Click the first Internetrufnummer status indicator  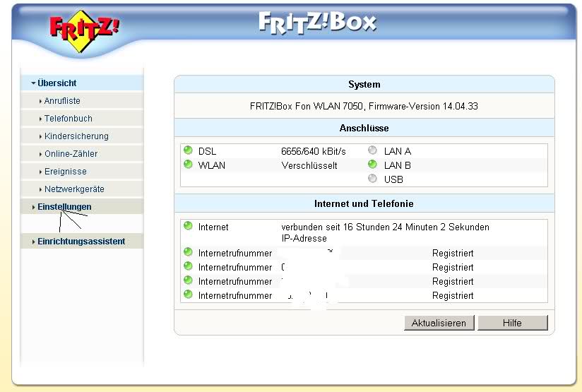tap(188, 252)
